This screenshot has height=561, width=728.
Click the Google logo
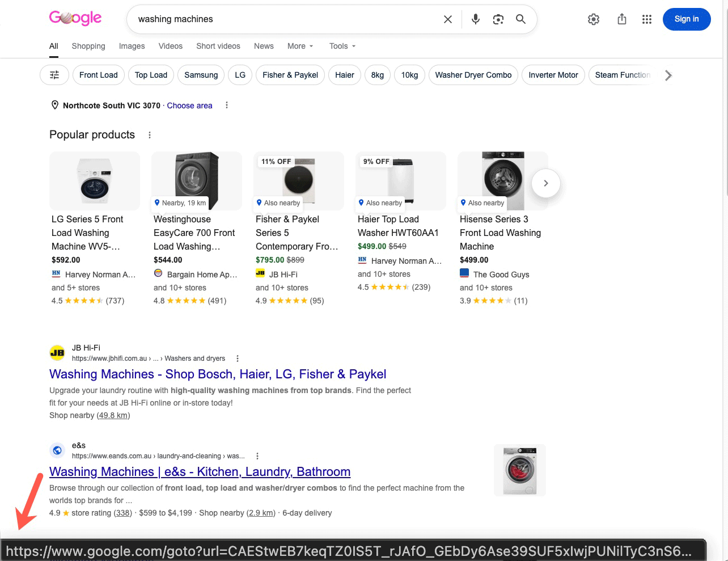coord(75,18)
